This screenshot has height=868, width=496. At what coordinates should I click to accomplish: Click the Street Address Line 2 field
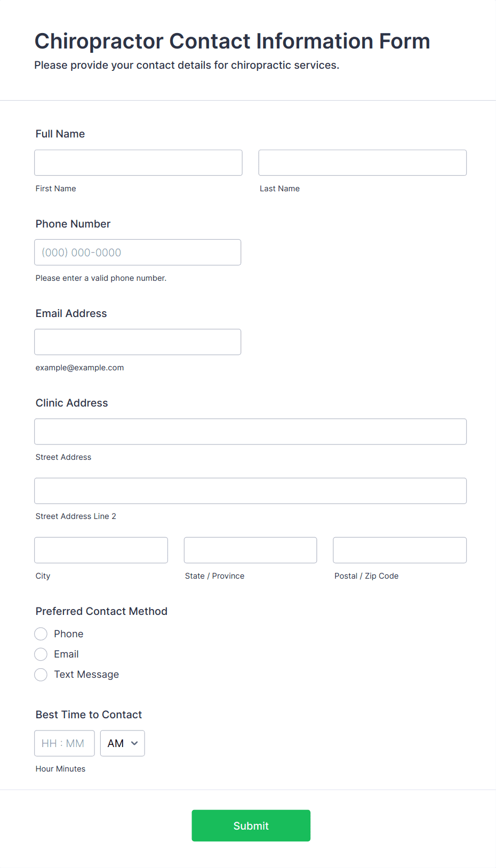(x=250, y=491)
